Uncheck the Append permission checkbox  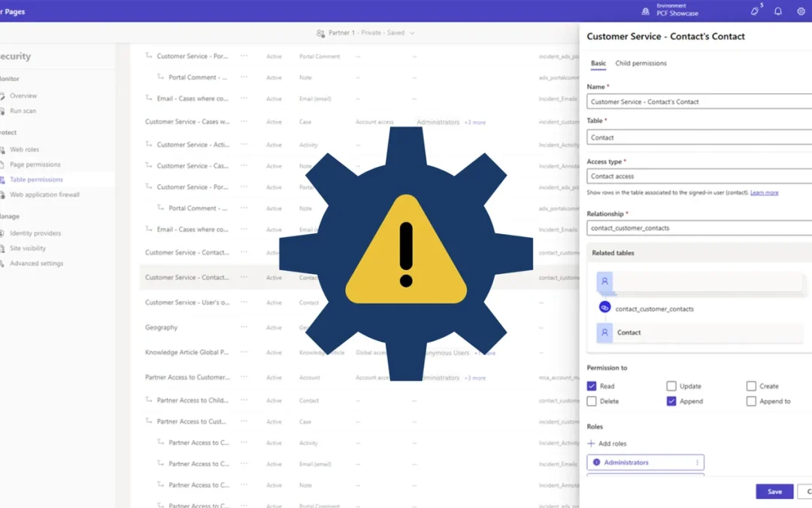pos(671,400)
